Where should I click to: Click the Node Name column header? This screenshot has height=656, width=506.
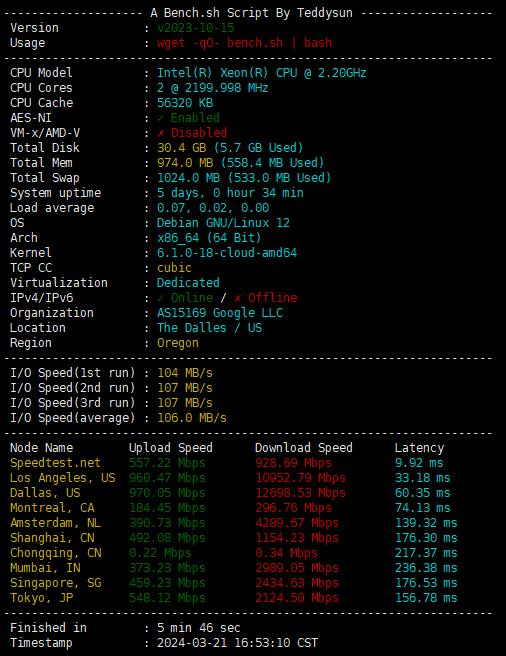pyautogui.click(x=41, y=448)
